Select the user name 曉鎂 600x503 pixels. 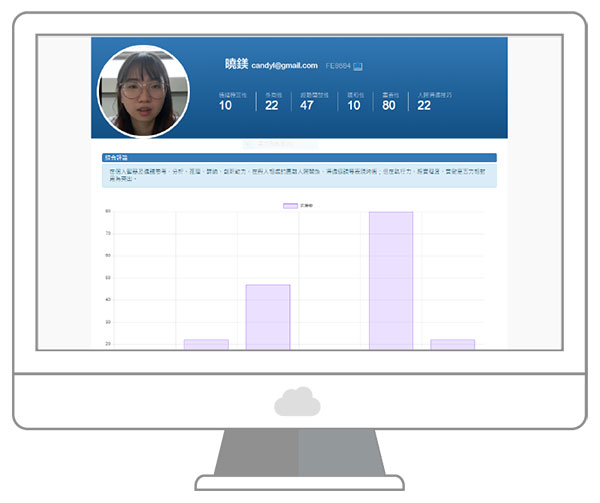(x=236, y=64)
